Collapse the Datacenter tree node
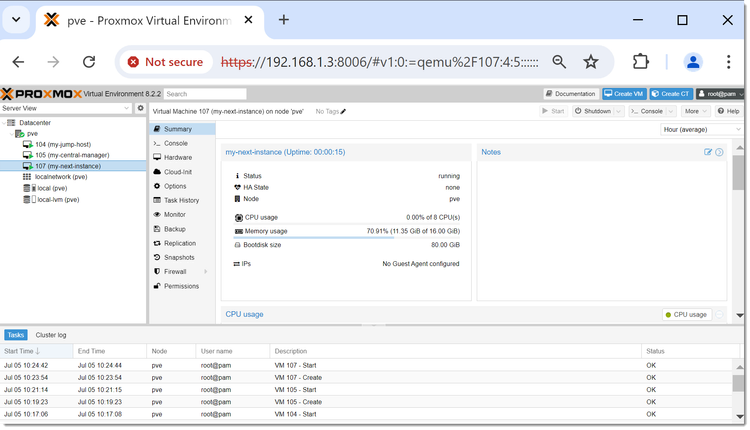 point(4,123)
